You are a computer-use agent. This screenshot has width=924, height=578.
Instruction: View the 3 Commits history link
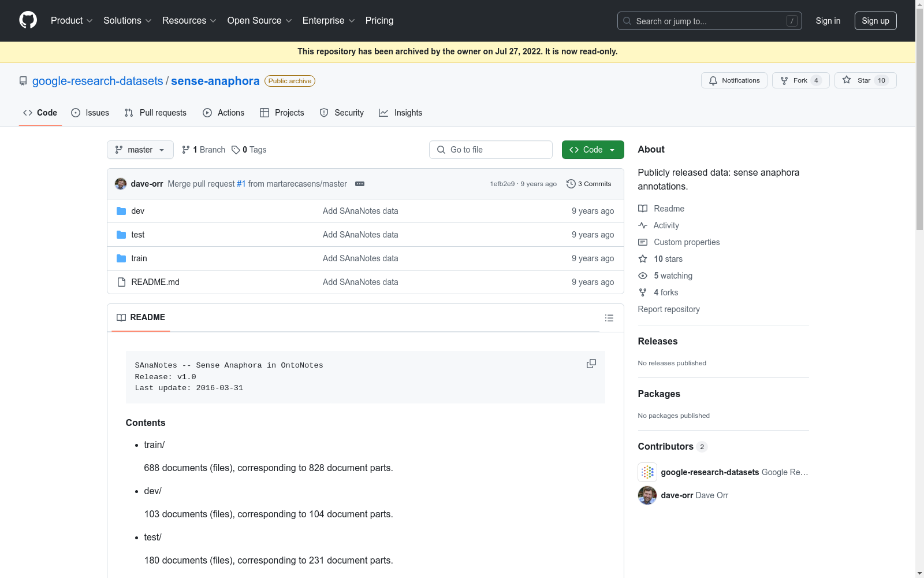589,184
